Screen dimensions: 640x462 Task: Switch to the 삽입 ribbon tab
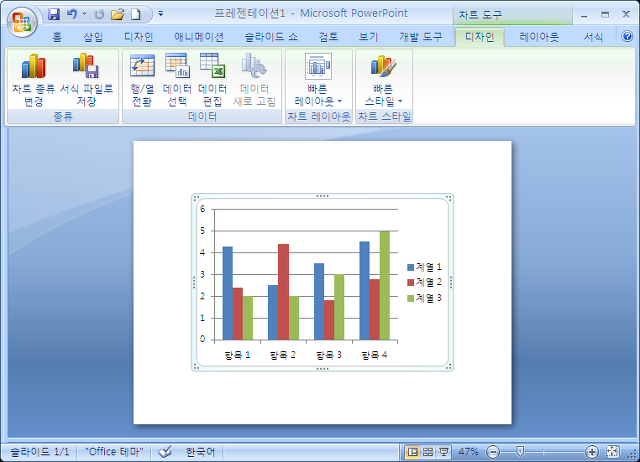[x=93, y=37]
